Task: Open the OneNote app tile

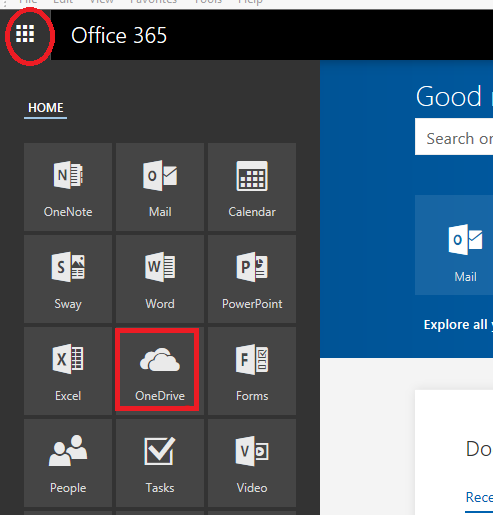Action: [x=68, y=187]
